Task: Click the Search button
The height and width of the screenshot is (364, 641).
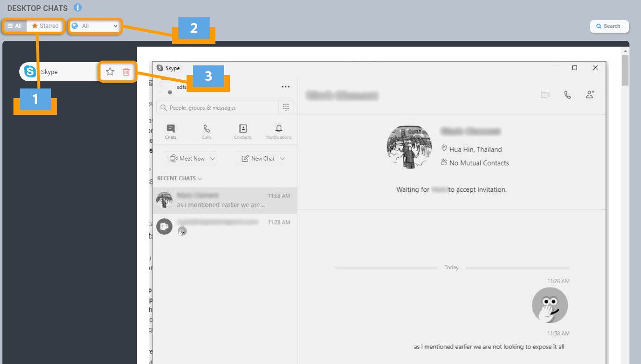Action: click(609, 26)
